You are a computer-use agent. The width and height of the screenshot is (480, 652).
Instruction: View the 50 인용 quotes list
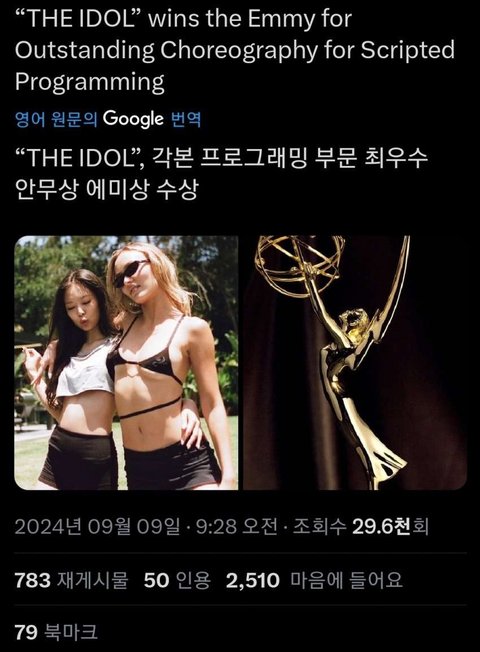pos(178,580)
